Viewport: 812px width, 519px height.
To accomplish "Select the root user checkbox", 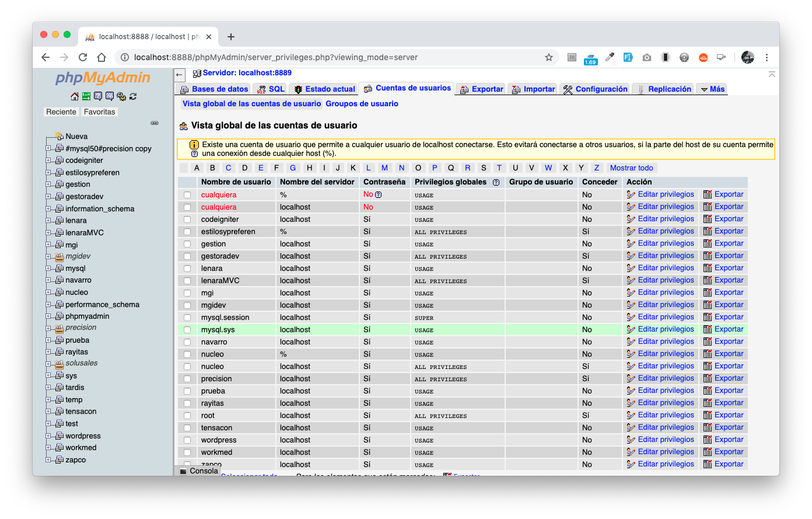I will pyautogui.click(x=187, y=416).
